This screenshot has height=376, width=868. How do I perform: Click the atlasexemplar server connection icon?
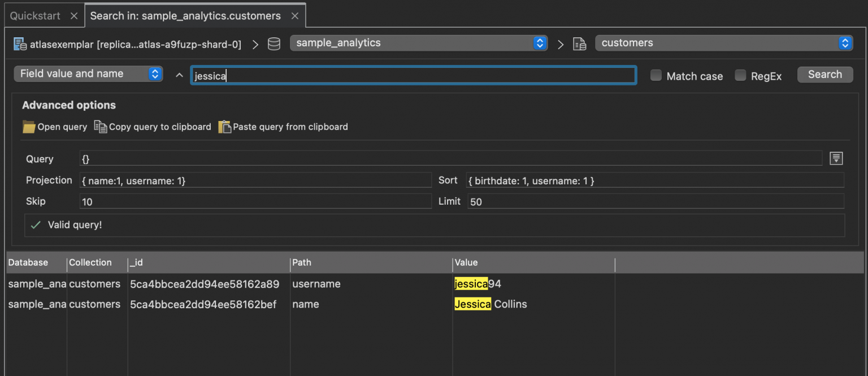click(x=20, y=44)
